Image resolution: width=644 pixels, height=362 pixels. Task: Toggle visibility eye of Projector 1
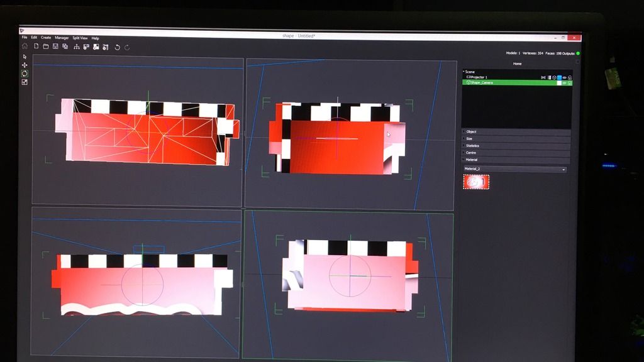pos(564,77)
